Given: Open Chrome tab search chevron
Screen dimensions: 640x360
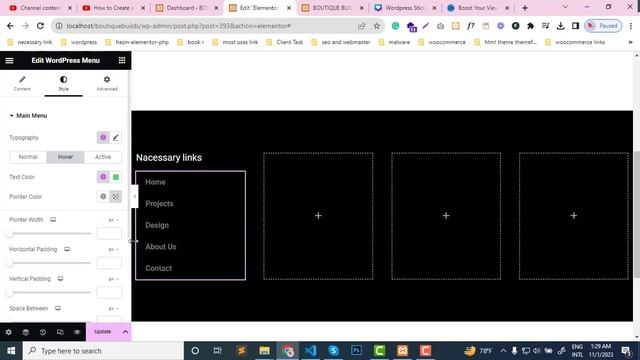Looking at the screenshot, I should point(565,7).
